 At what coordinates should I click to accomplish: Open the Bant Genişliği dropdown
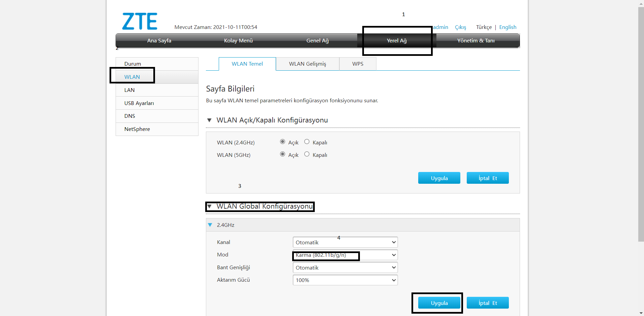345,268
